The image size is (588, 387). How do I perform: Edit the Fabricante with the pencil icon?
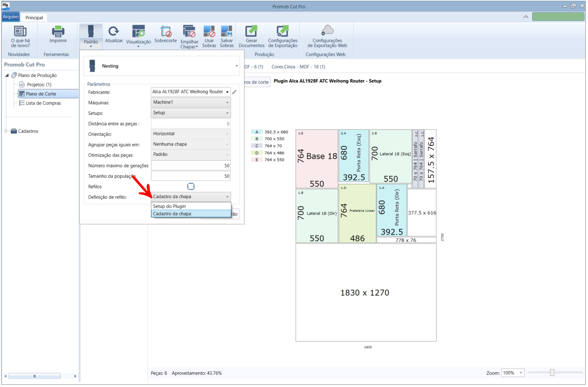(x=235, y=92)
